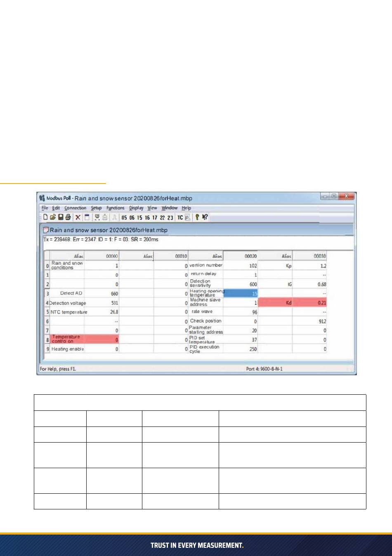Click the NTC temperature value 26.8

(x=114, y=312)
